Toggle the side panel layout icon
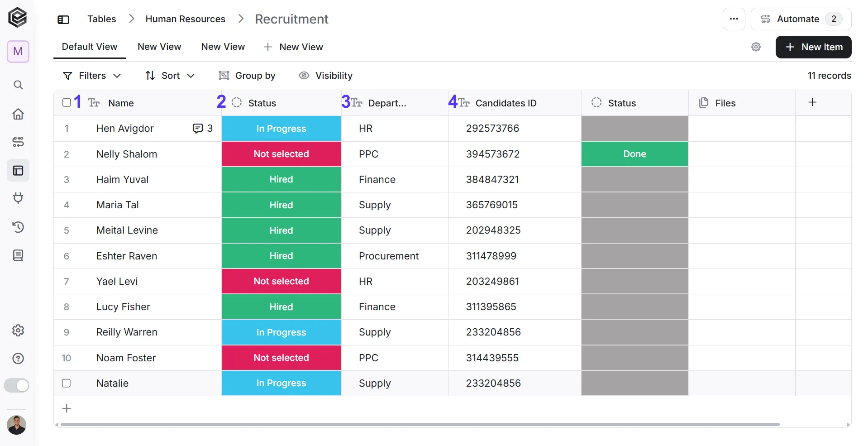The width and height of the screenshot is (868, 446). [63, 19]
